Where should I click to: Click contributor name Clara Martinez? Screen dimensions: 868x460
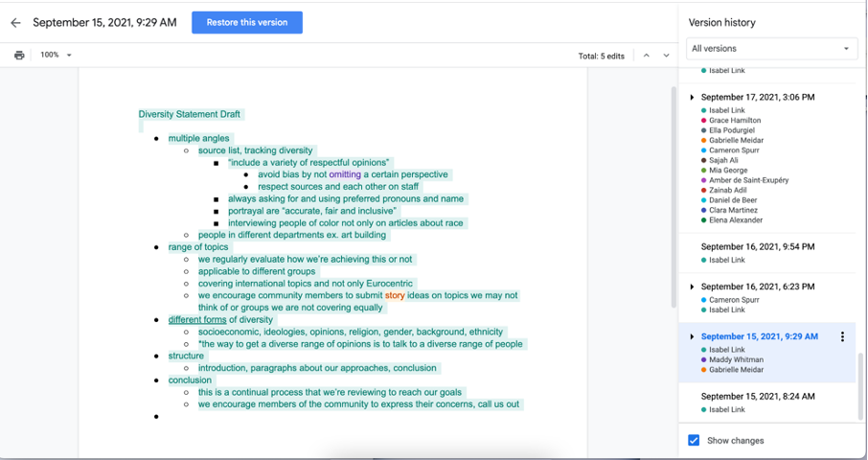(734, 210)
